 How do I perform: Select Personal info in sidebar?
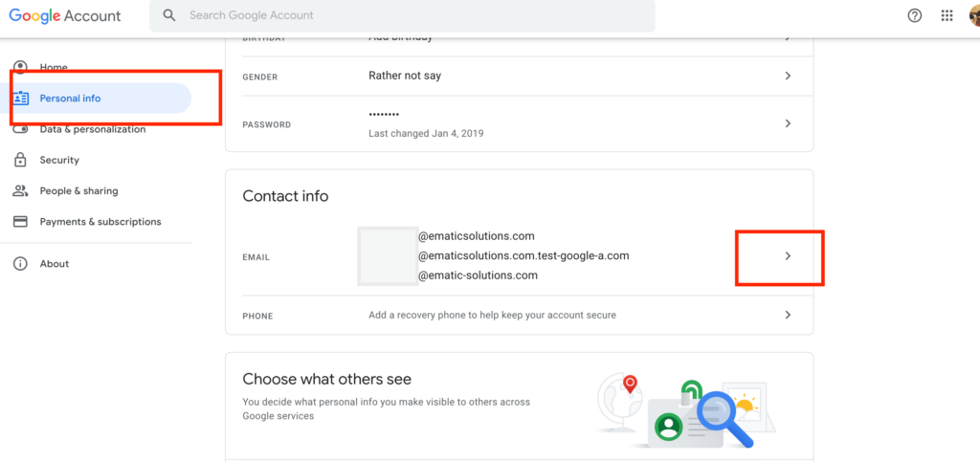[70, 99]
